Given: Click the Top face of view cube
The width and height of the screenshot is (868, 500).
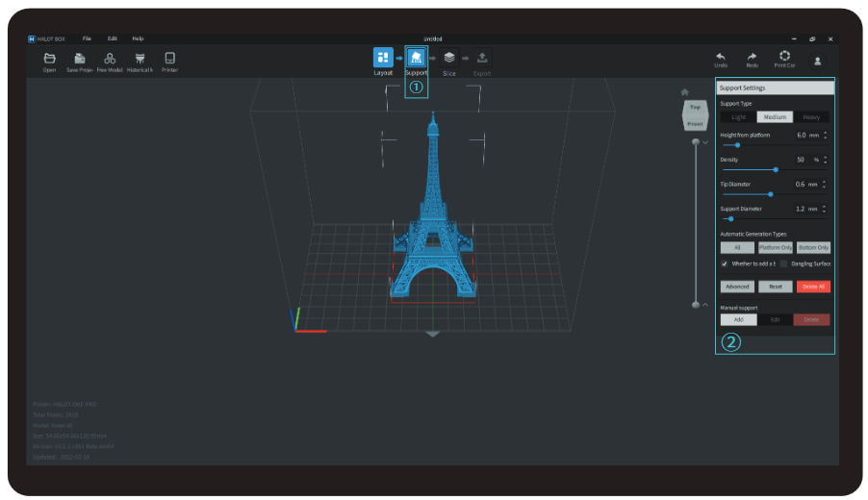Looking at the screenshot, I should point(696,108).
